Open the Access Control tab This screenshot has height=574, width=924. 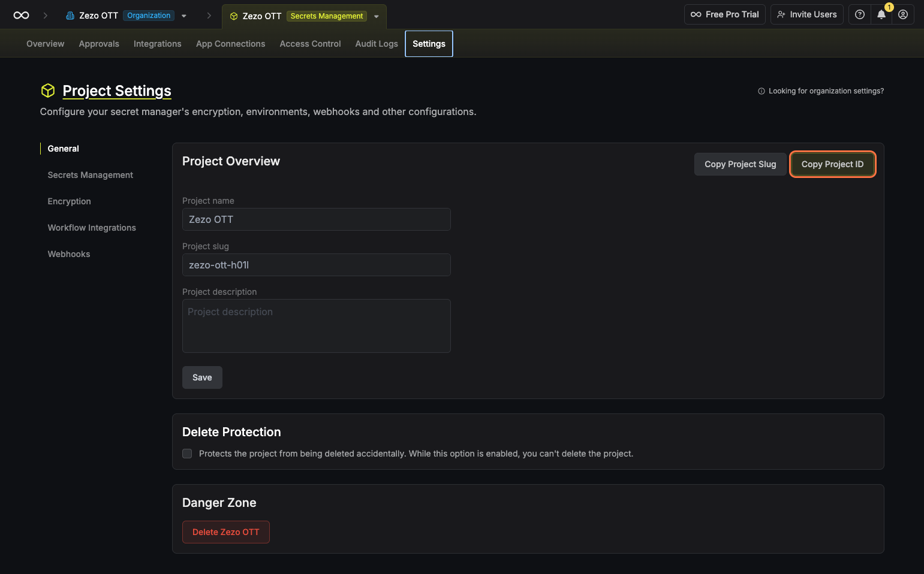point(310,44)
